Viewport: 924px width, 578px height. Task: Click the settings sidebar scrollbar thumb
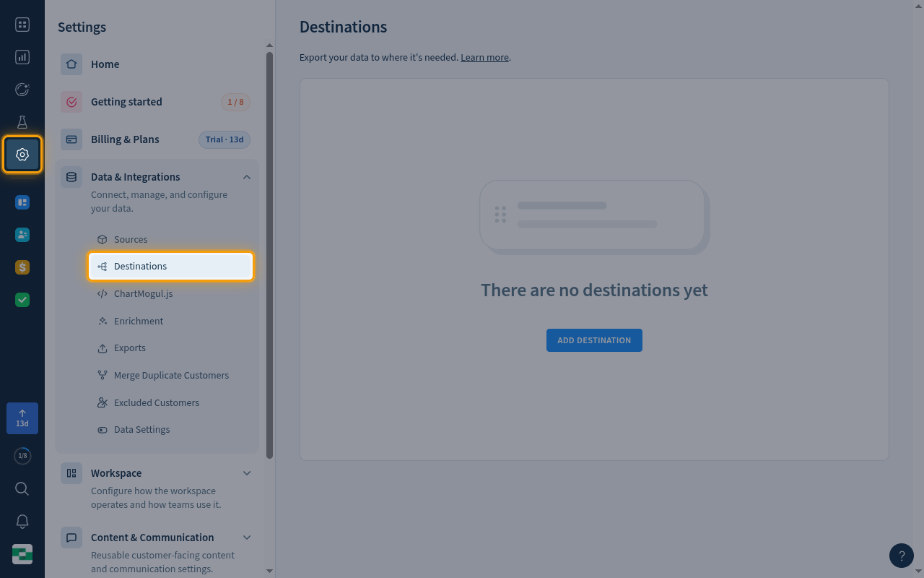[x=270, y=255]
